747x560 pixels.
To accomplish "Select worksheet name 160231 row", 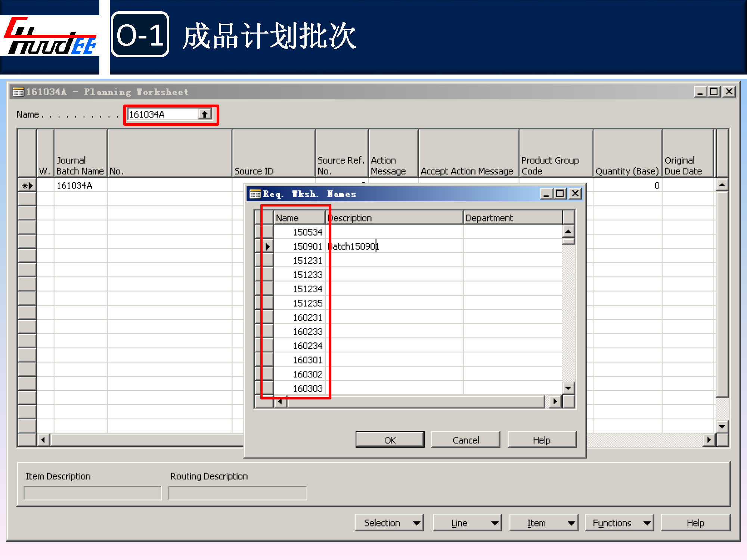I will 307,317.
